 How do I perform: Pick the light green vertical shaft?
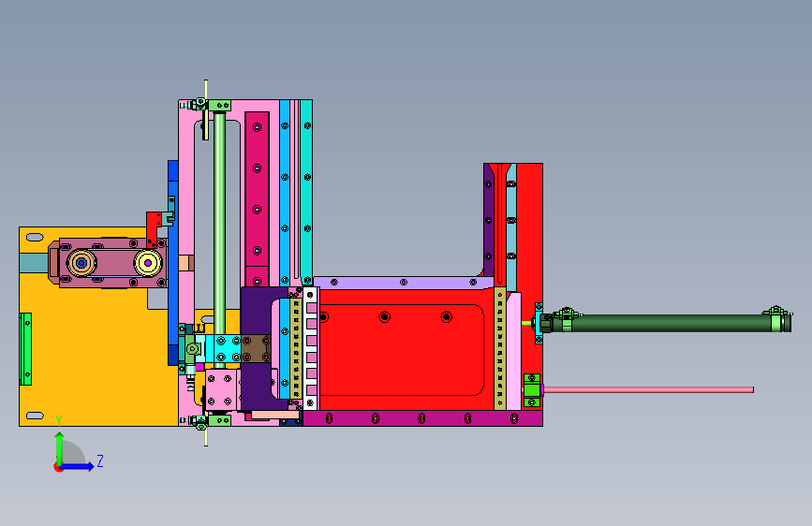pyautogui.click(x=219, y=223)
